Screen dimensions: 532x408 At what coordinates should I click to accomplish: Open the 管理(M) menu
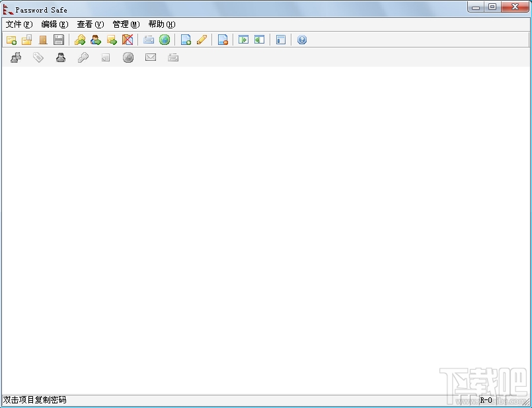pos(126,24)
